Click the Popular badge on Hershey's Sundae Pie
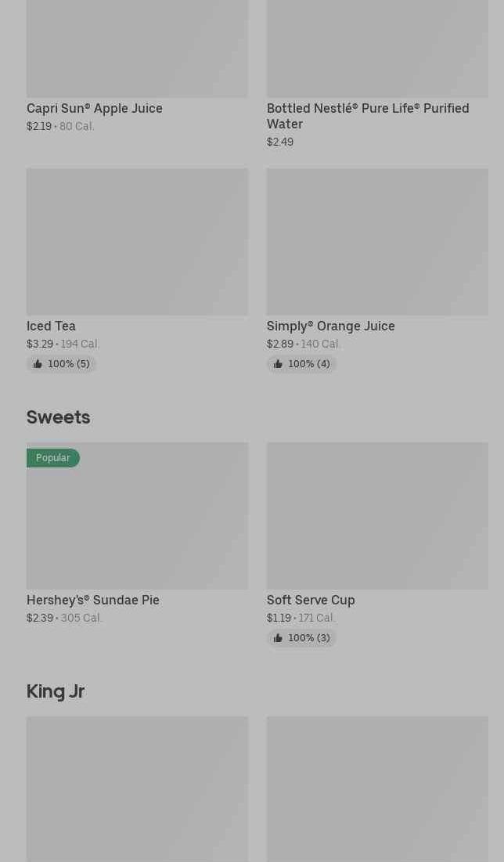The width and height of the screenshot is (504, 862). click(x=52, y=458)
